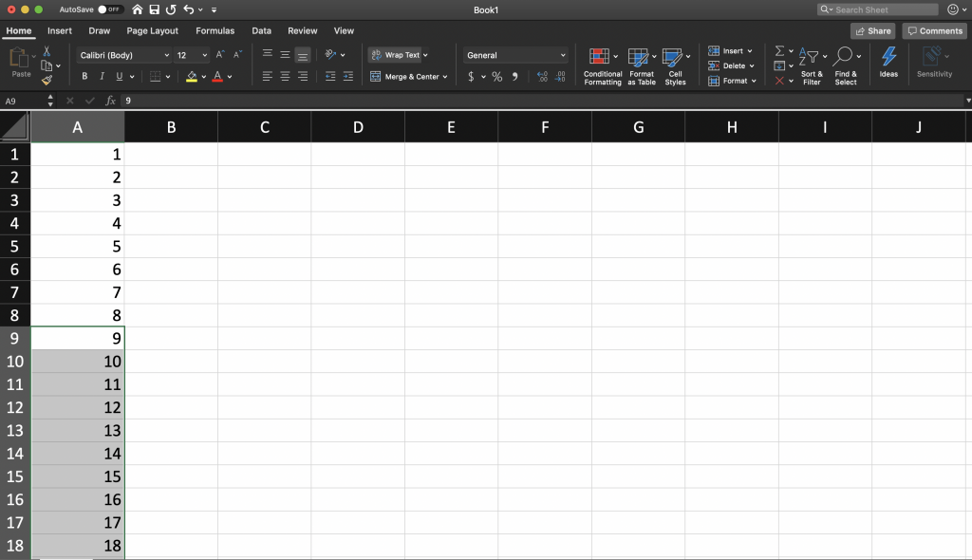Click the AutoSum sigma icon
The image size is (972, 560).
(x=780, y=51)
